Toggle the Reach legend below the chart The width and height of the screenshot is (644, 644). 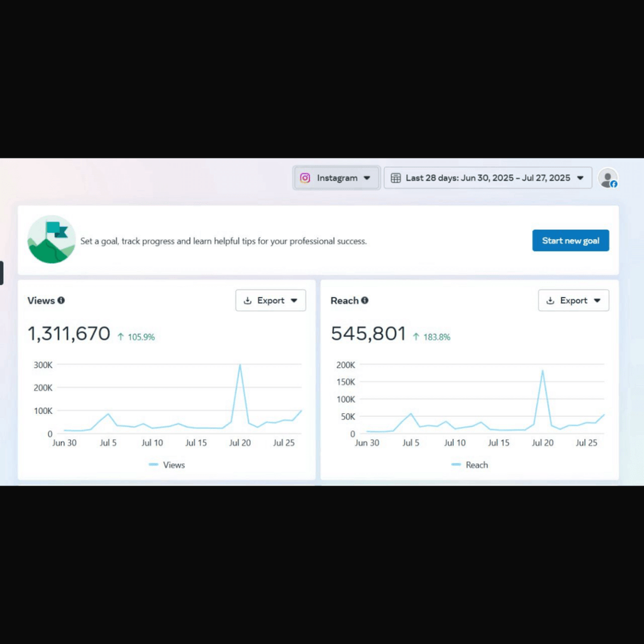coord(469,465)
